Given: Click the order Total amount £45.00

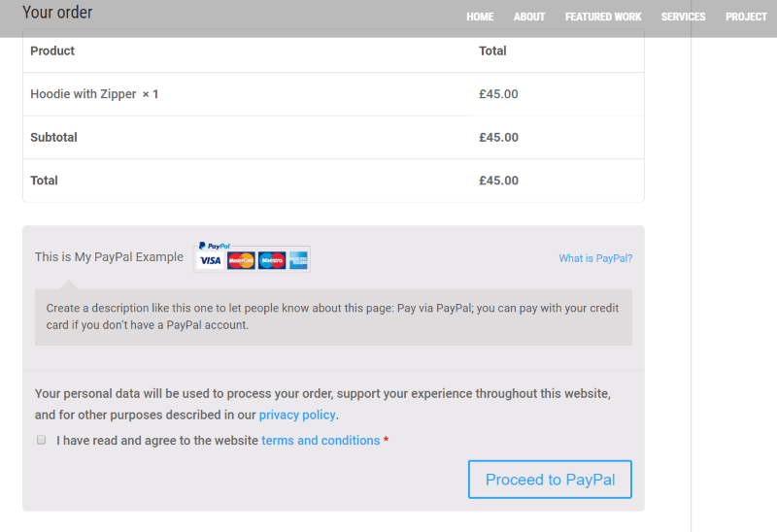Looking at the screenshot, I should pyautogui.click(x=498, y=181).
